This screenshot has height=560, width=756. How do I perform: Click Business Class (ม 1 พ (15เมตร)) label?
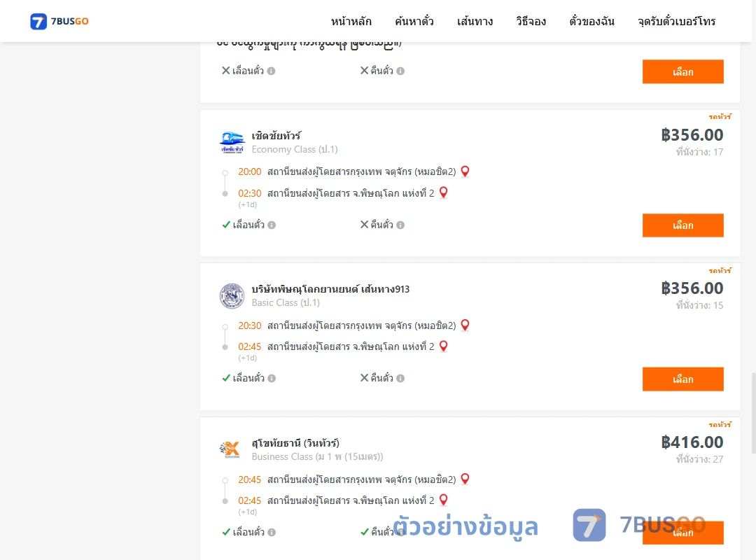coord(317,457)
